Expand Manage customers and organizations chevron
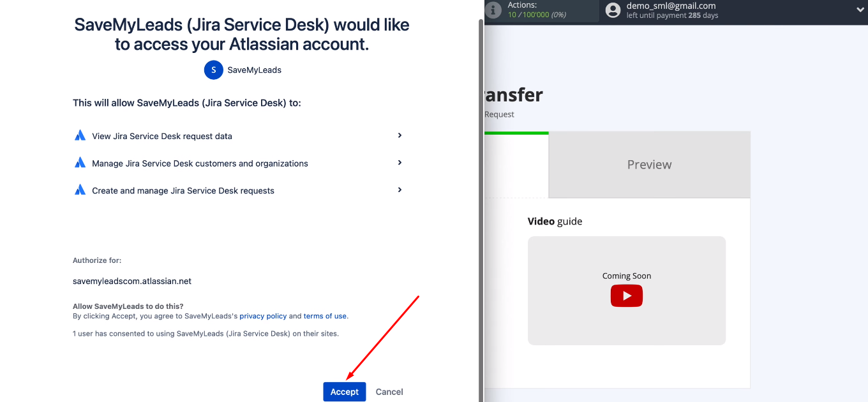868x402 pixels. [400, 163]
